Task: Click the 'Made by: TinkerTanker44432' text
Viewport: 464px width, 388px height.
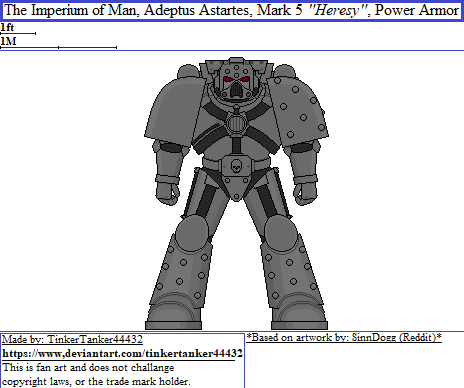Action: click(x=72, y=339)
